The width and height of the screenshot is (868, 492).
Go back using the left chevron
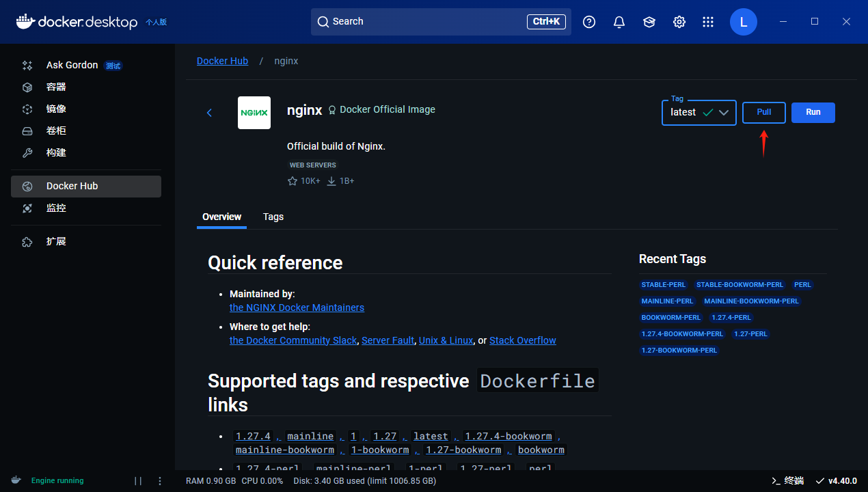210,113
